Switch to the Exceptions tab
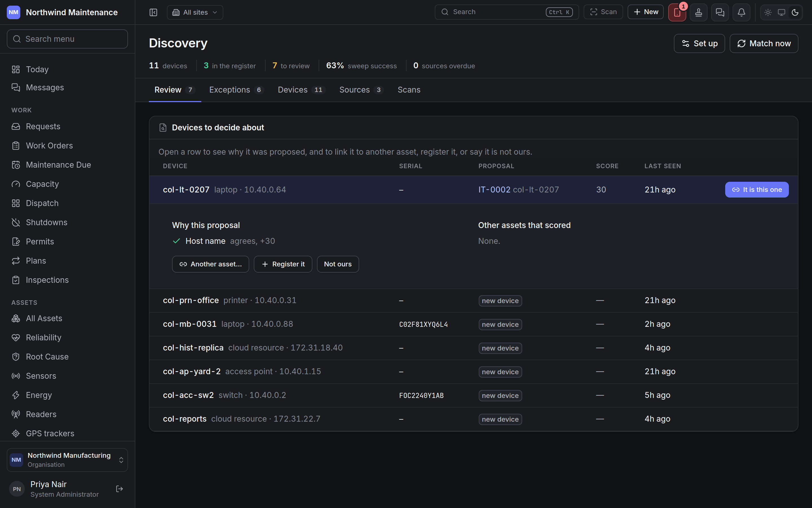 (x=237, y=90)
